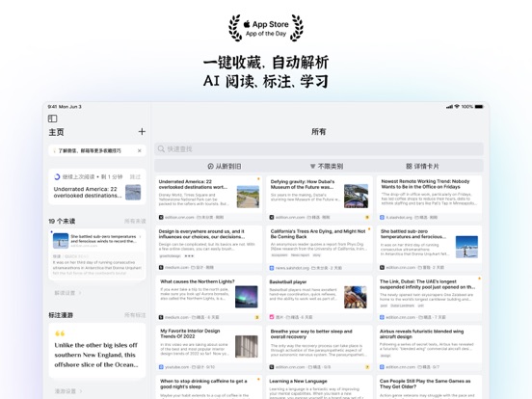Click 跳过 on the continue reading card
Screen dimensions: 532x399
click(x=135, y=176)
